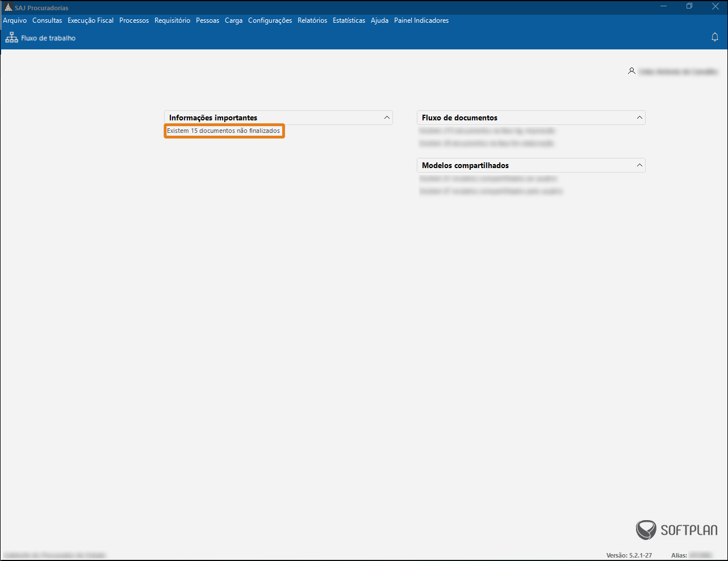Select the Estatísticas menu
This screenshot has width=728, height=561.
[349, 20]
